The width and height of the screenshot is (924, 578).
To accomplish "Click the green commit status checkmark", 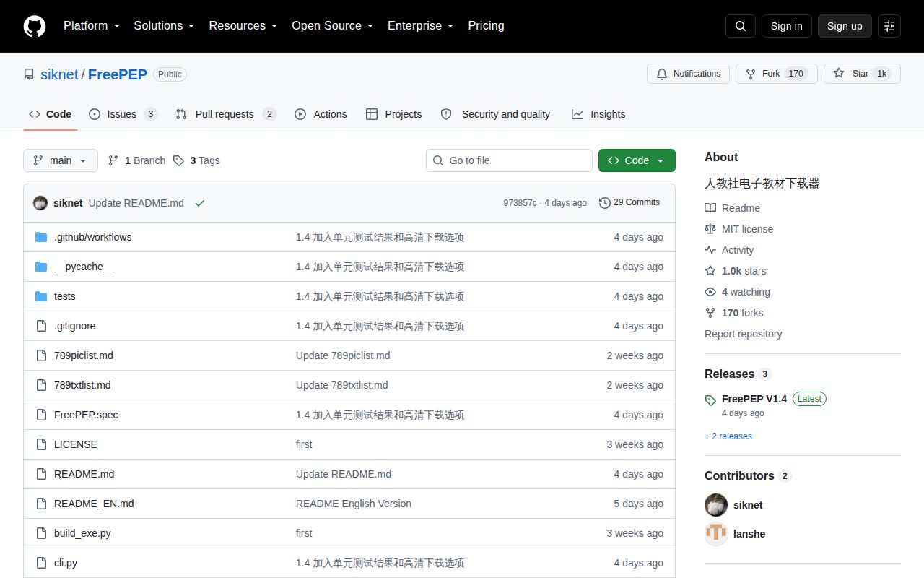I will [200, 203].
